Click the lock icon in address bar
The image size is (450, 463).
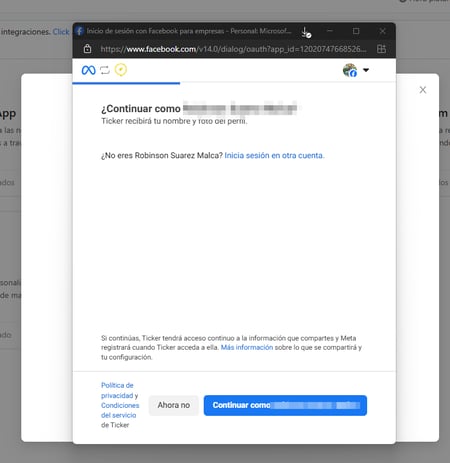click(87, 49)
